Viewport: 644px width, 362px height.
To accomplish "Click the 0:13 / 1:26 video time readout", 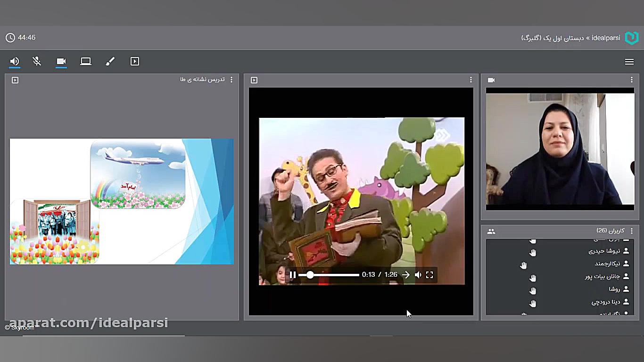I will [380, 275].
